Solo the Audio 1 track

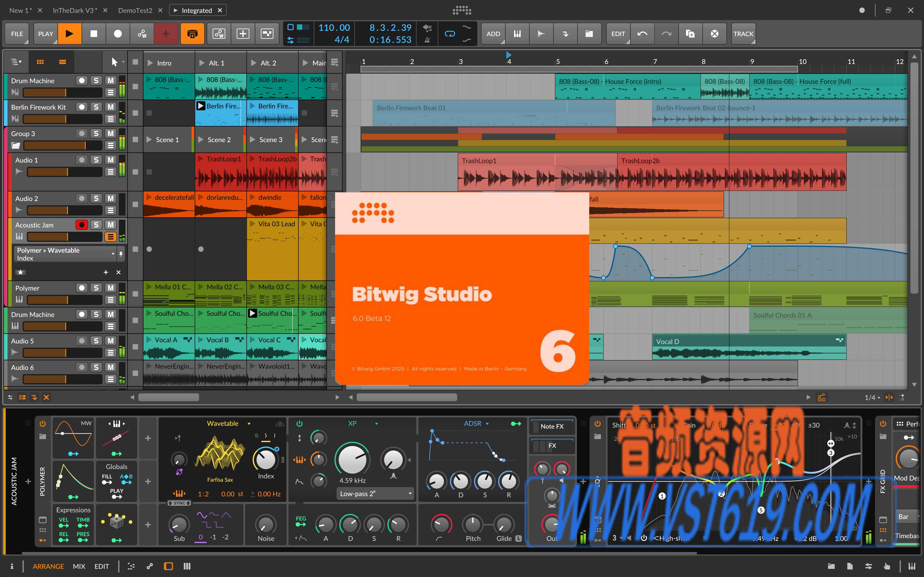[x=96, y=160]
